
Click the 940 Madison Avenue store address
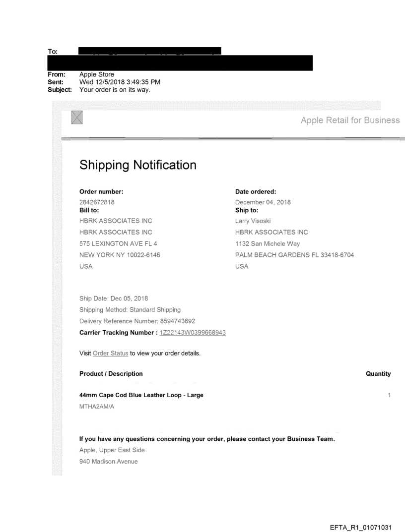click(108, 462)
